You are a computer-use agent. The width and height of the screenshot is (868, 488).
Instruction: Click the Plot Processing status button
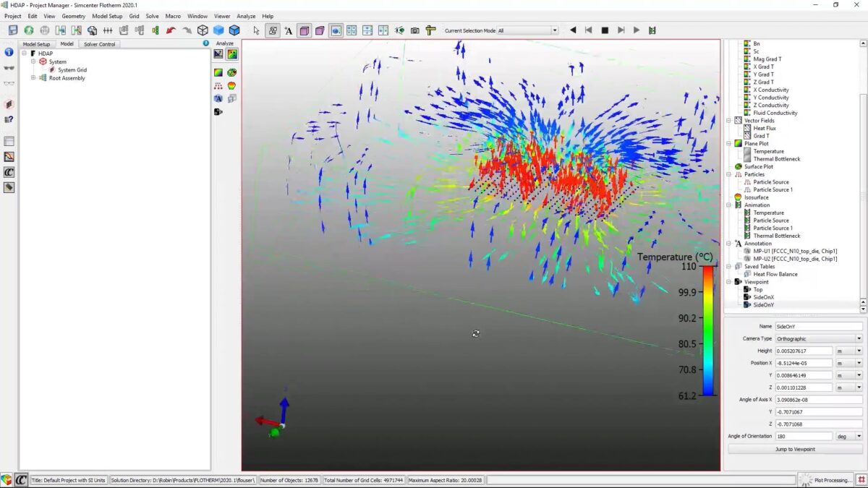[x=826, y=480]
